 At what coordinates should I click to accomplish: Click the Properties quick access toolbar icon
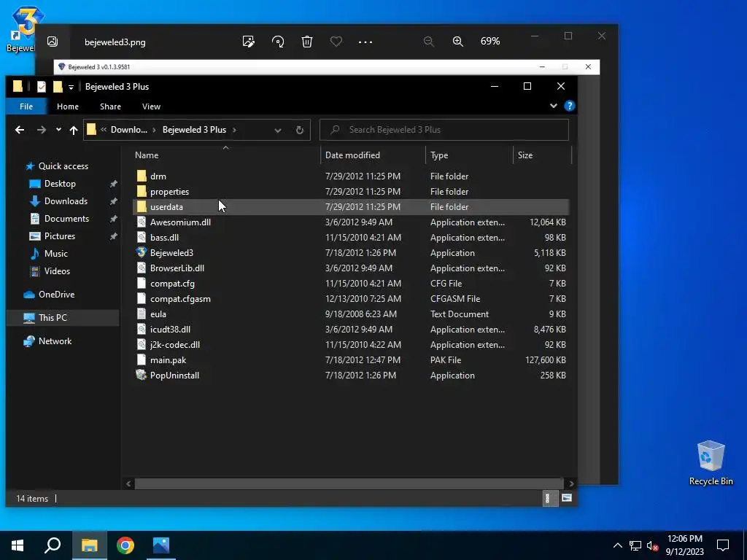[x=42, y=87]
